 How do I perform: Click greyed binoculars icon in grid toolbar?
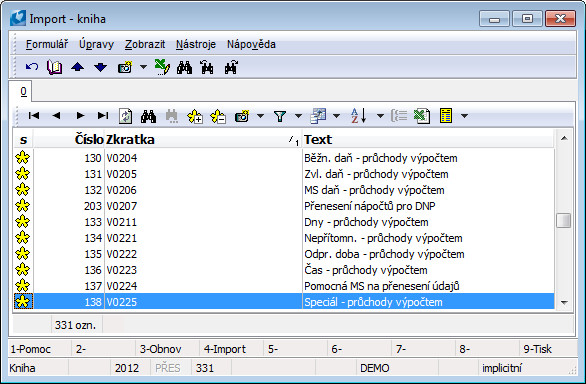tap(172, 116)
